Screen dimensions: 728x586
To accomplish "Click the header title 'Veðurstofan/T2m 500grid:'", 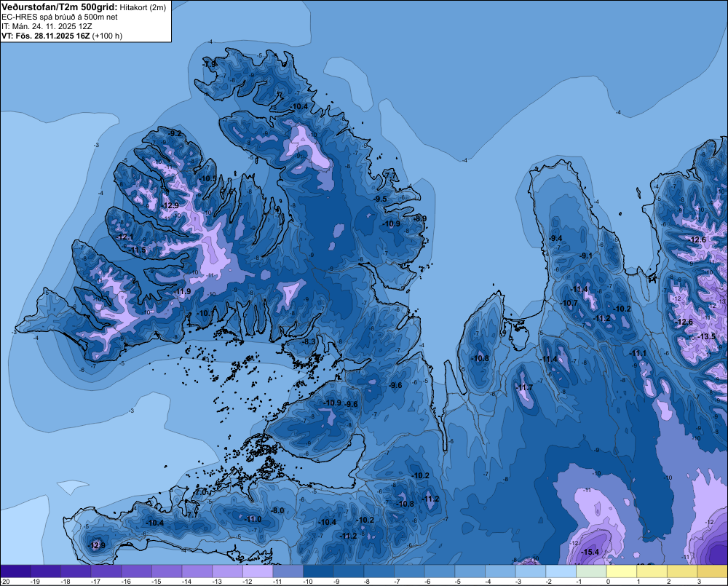I will tap(60, 7).
